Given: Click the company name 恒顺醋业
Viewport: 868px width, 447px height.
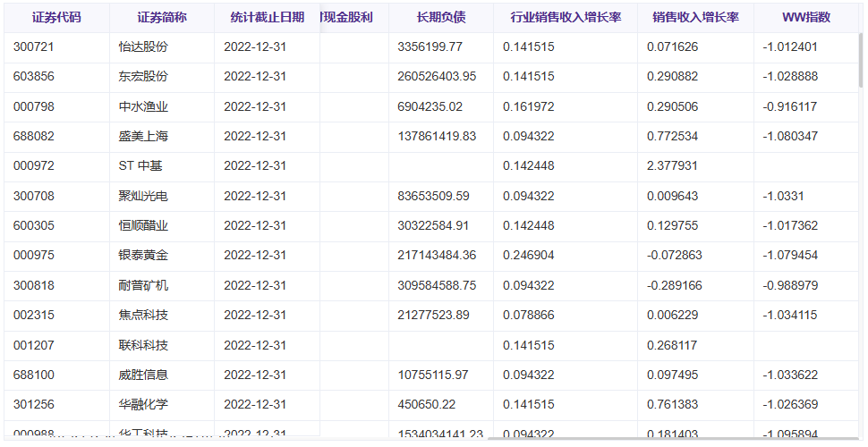Looking at the screenshot, I should (x=143, y=225).
